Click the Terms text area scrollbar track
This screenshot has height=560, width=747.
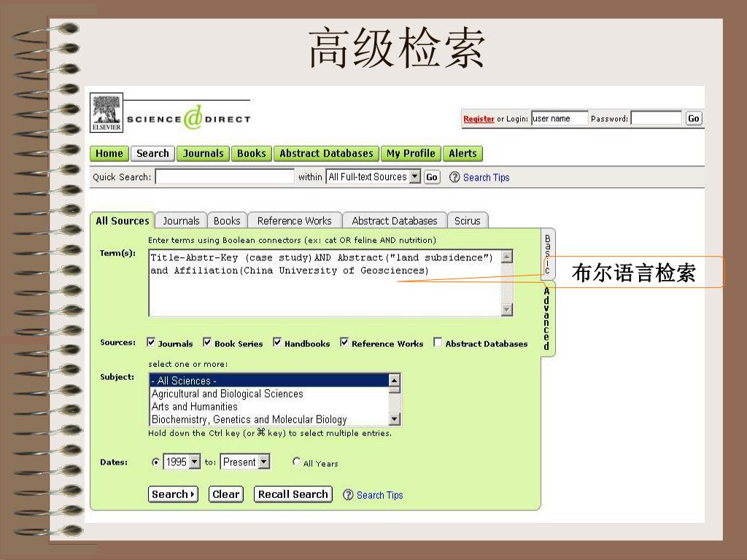507,283
